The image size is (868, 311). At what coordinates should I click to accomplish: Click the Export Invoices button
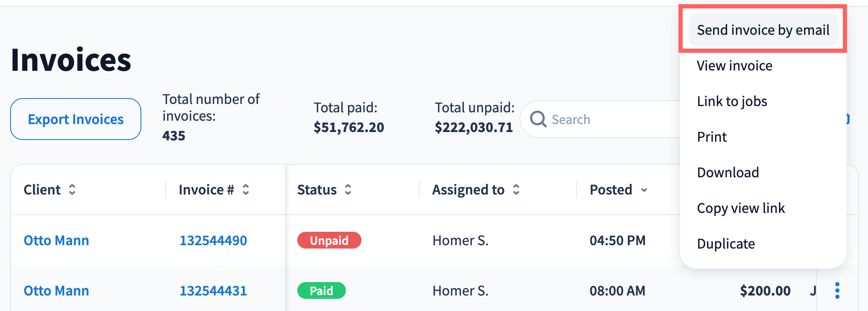(75, 119)
